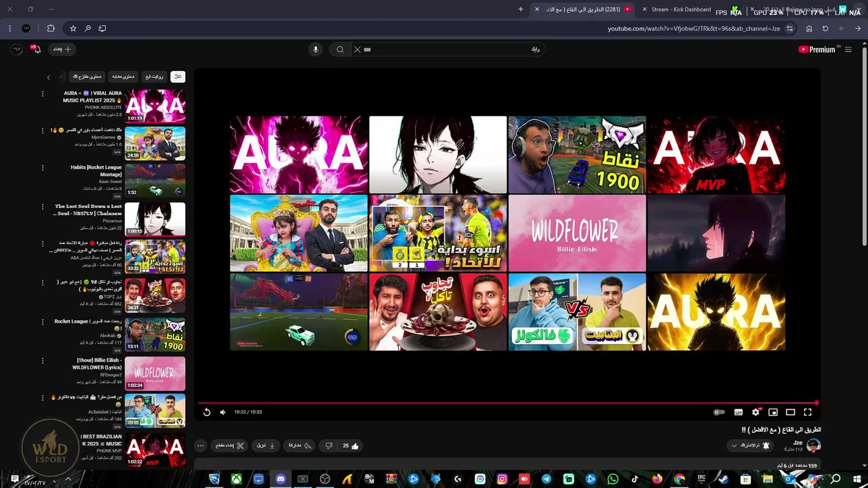Screen dimensions: 868x488
Task: Open the account avatar menu
Action: pos(17,49)
